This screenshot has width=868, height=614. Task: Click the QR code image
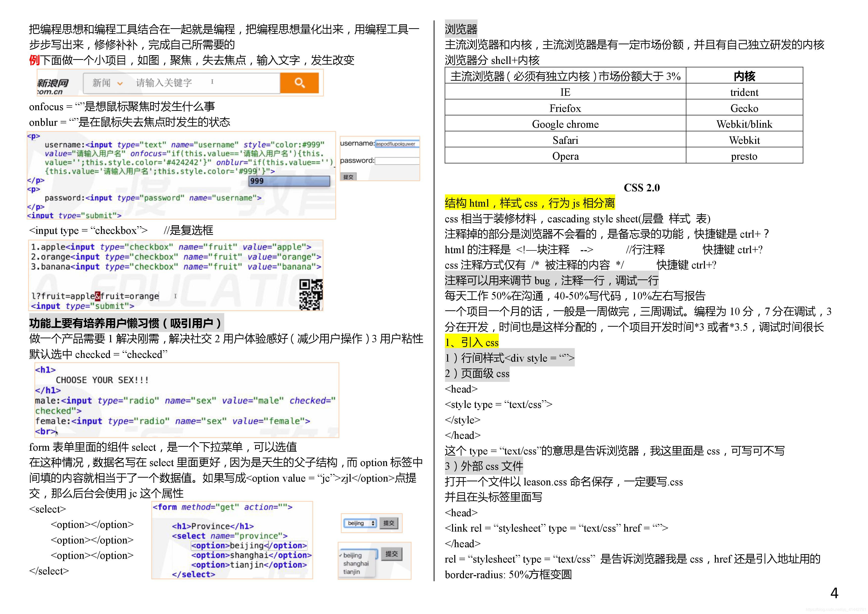[311, 295]
